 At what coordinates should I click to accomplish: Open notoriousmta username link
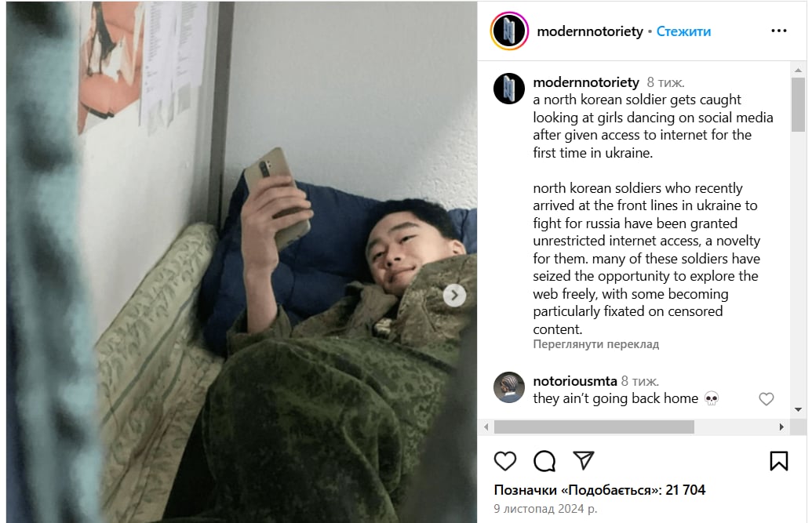[x=575, y=381]
